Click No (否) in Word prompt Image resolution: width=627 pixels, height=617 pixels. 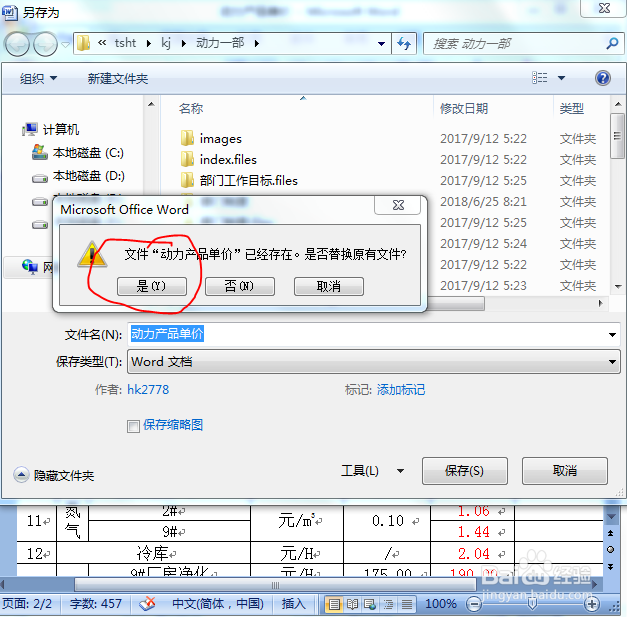pos(240,286)
